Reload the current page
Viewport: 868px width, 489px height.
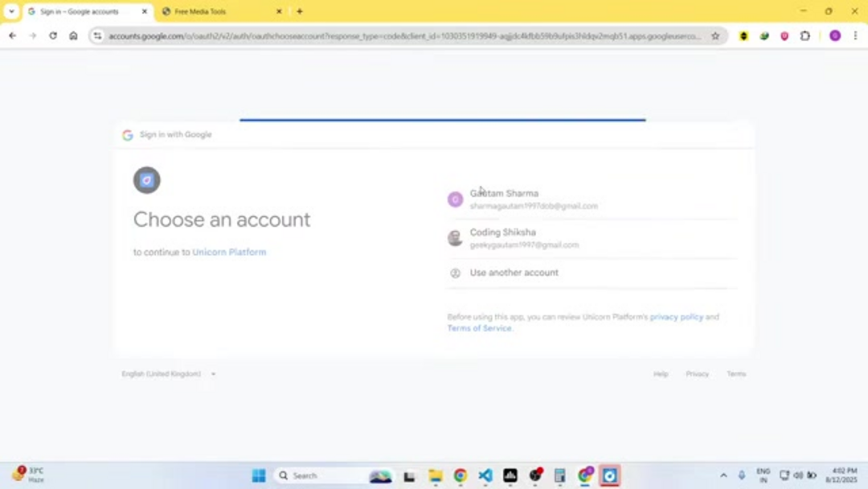(53, 35)
